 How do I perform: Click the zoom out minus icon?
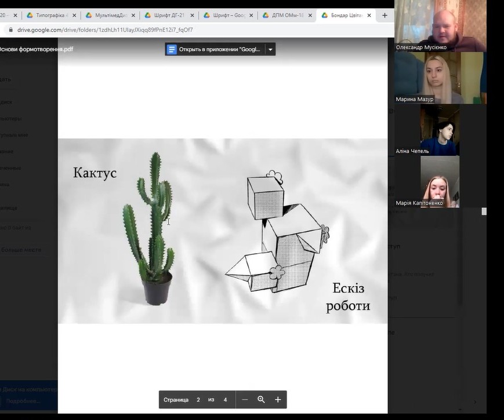245,400
